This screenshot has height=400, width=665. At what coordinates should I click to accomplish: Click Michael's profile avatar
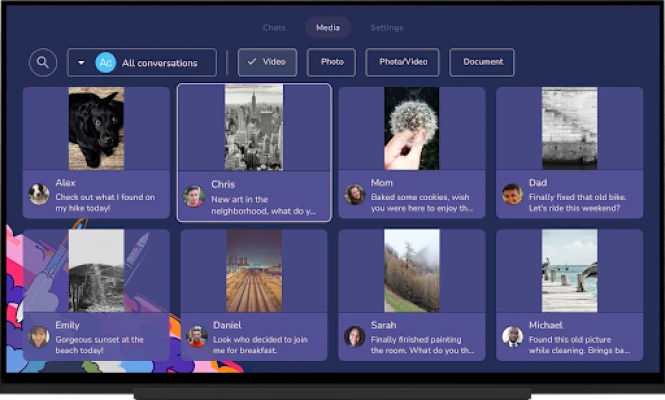click(512, 337)
